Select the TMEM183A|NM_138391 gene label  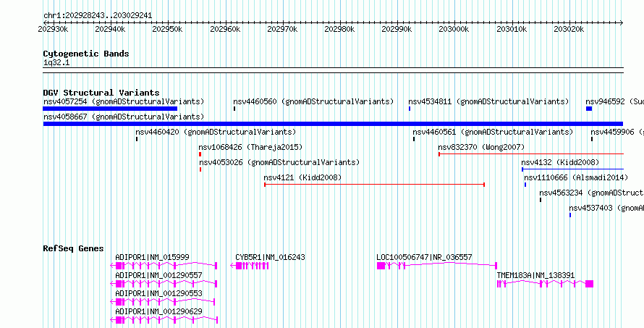[x=536, y=275]
